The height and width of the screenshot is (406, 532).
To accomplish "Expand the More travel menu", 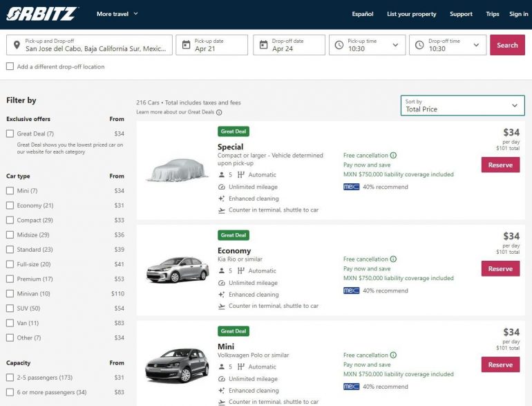I will coord(117,14).
